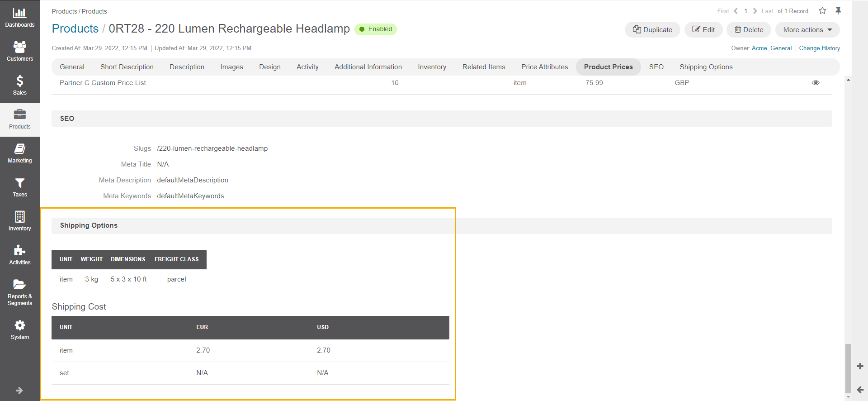Expand the sidebar with the arrow icon
868x401 pixels.
click(x=19, y=390)
